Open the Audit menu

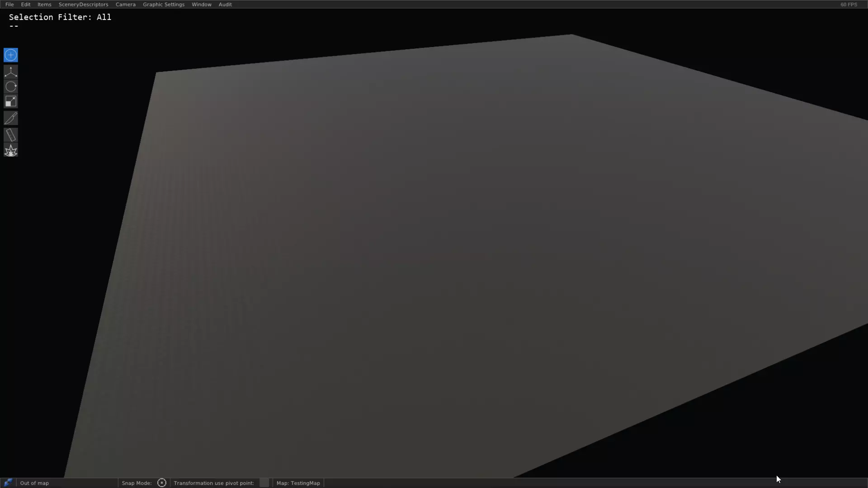(x=225, y=5)
